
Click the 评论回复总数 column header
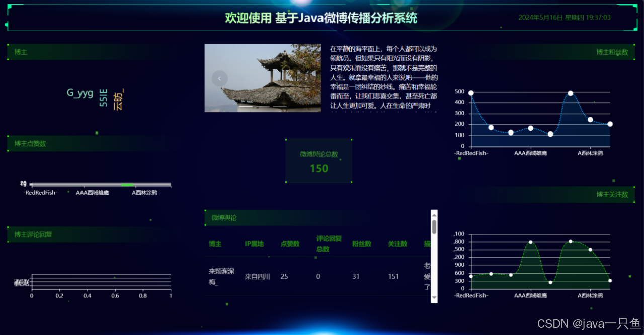(329, 244)
